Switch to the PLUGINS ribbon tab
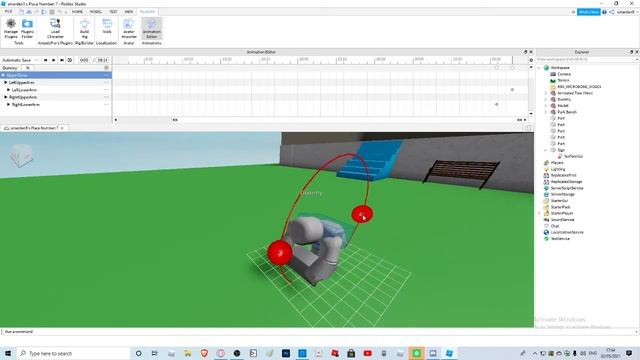The image size is (640, 360). [147, 12]
